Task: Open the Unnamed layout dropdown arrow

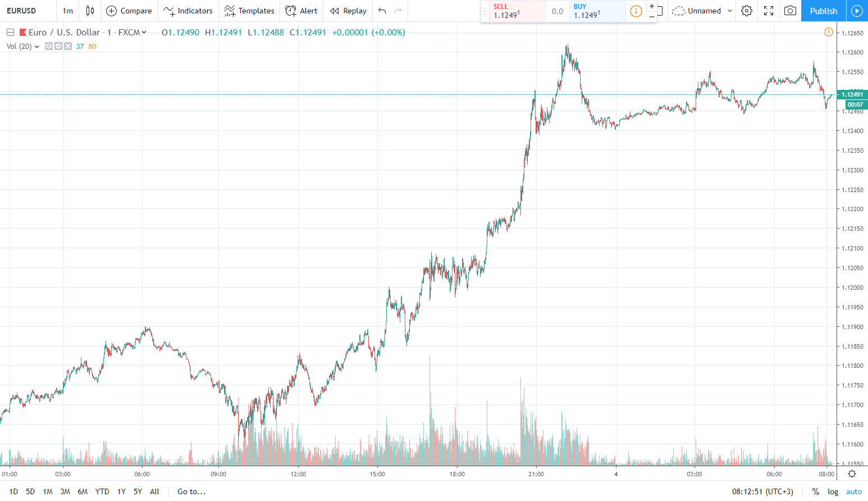Action: [x=729, y=11]
